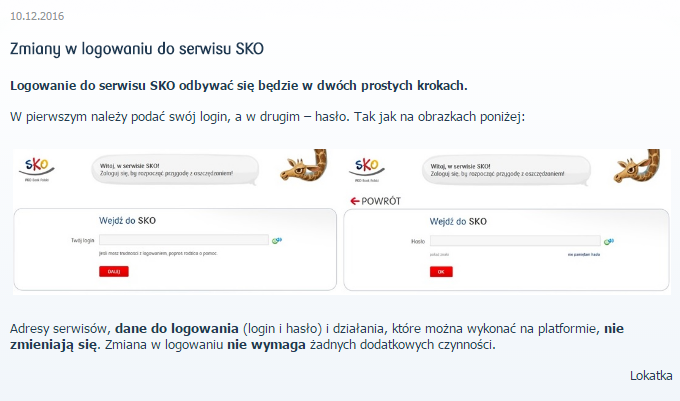Click the red OK button
680x401 pixels.
(441, 272)
